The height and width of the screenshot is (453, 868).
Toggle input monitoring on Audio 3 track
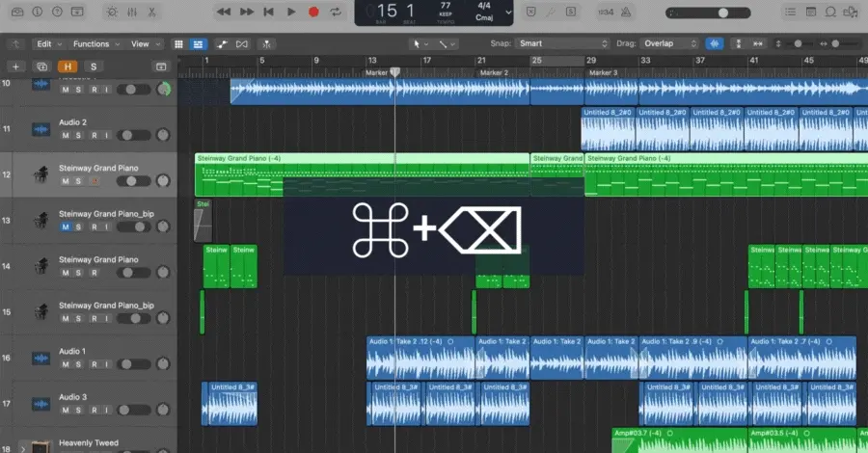pos(106,411)
